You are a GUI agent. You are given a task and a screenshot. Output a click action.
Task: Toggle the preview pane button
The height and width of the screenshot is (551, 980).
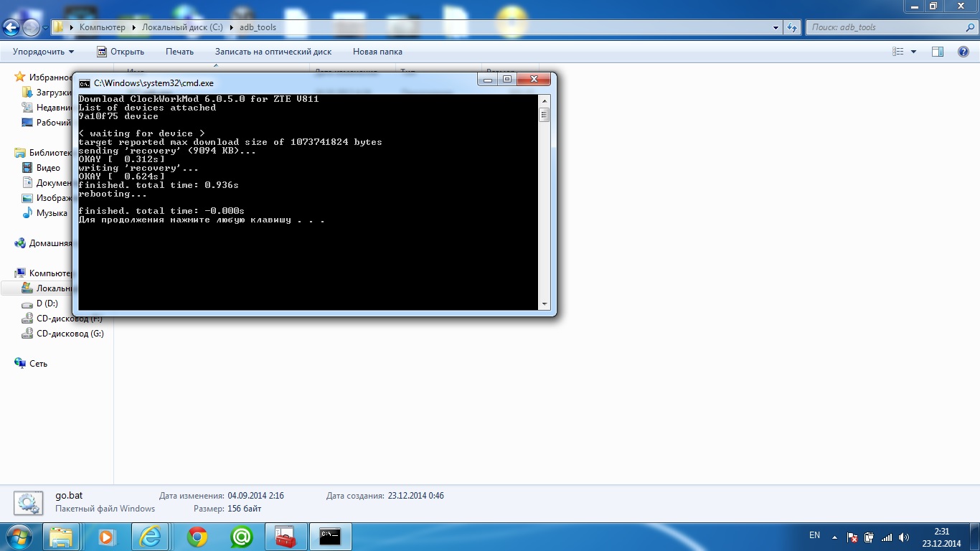937,52
